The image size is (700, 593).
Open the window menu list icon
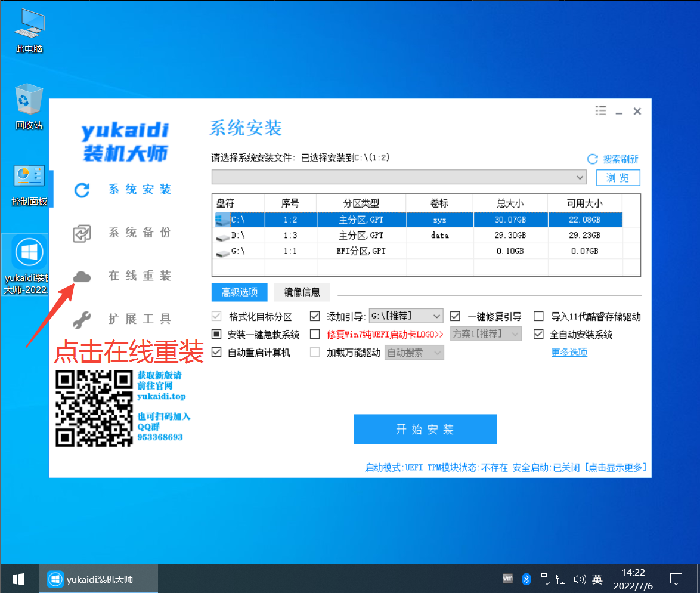(x=600, y=111)
